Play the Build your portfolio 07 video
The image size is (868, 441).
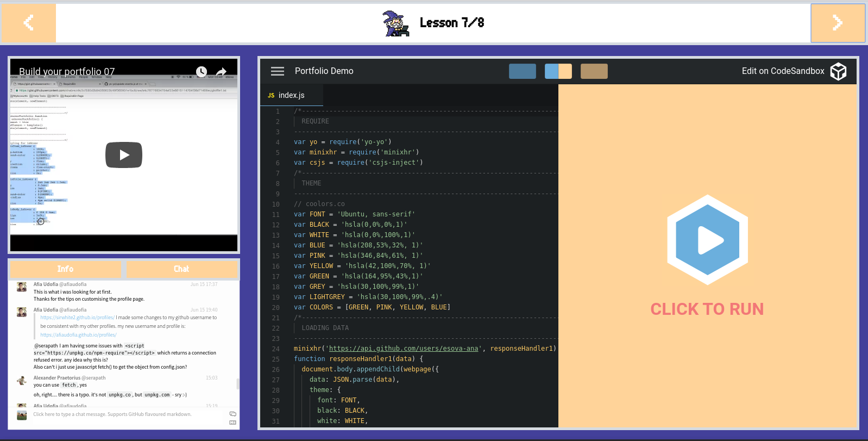(124, 155)
